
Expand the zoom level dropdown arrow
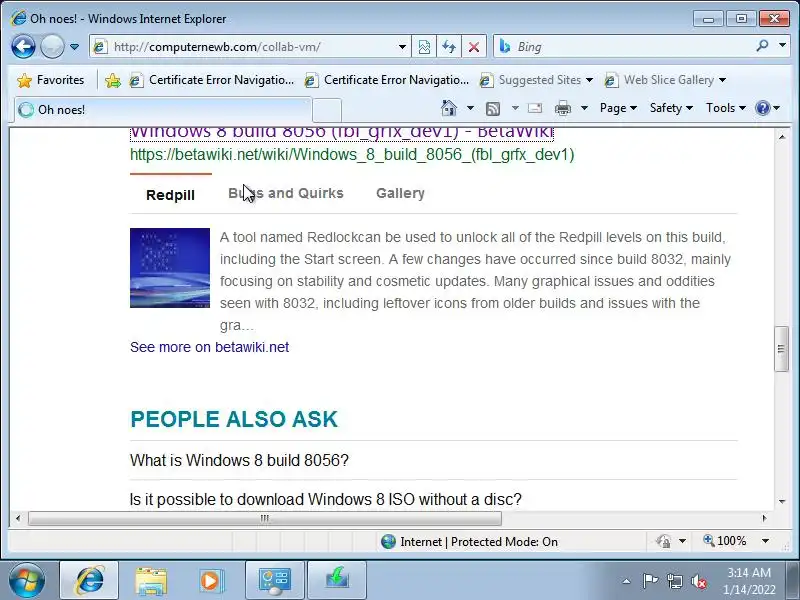(x=765, y=541)
